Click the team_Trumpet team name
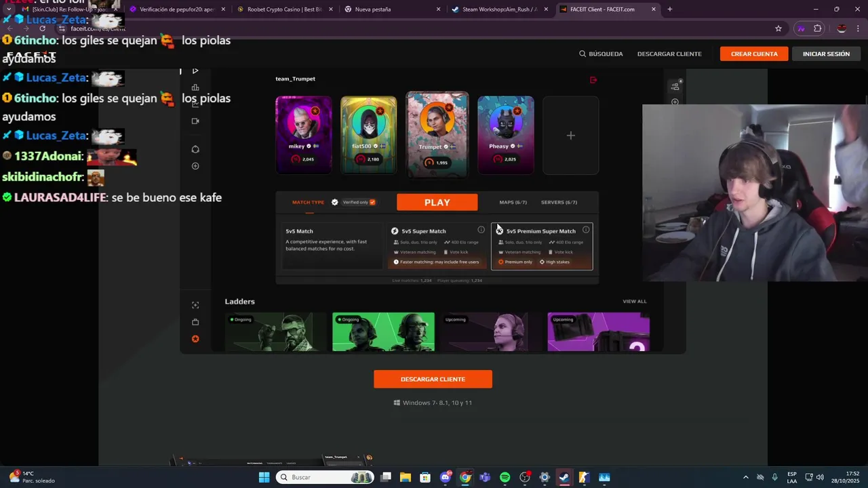Viewport: 868px width, 488px height. (x=295, y=79)
